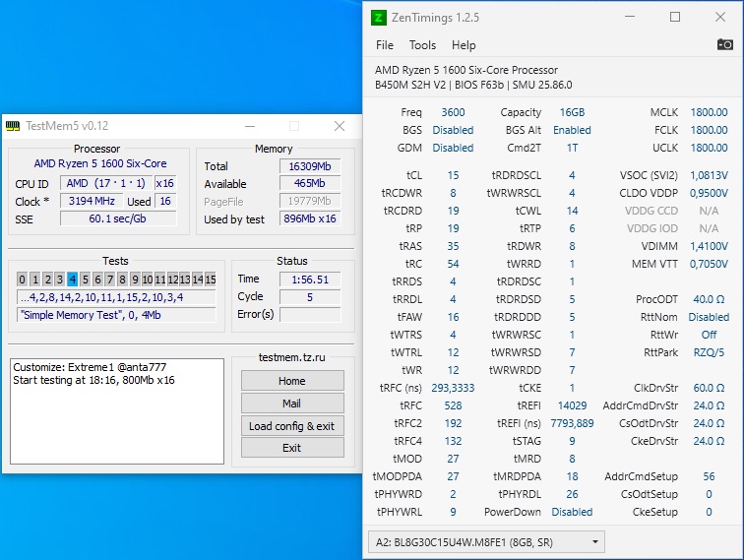Click the MCLK value 1800.00

pos(709,112)
